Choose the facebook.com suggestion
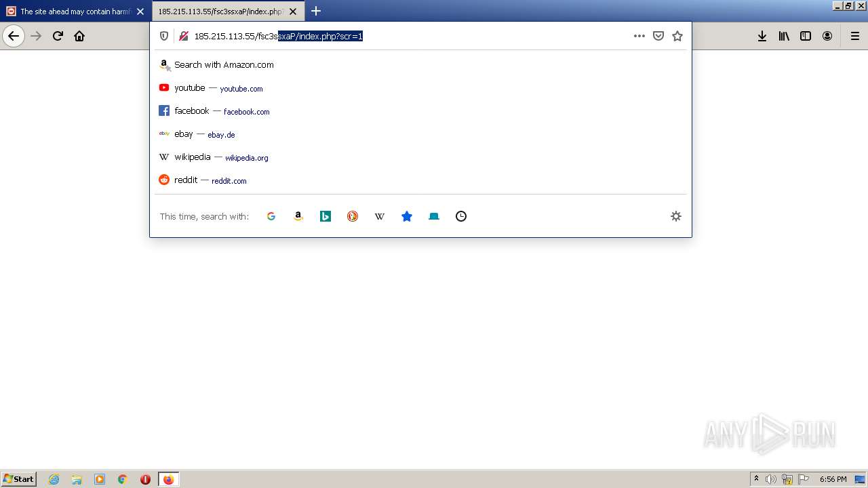This screenshot has width=868, height=488. pyautogui.click(x=420, y=111)
